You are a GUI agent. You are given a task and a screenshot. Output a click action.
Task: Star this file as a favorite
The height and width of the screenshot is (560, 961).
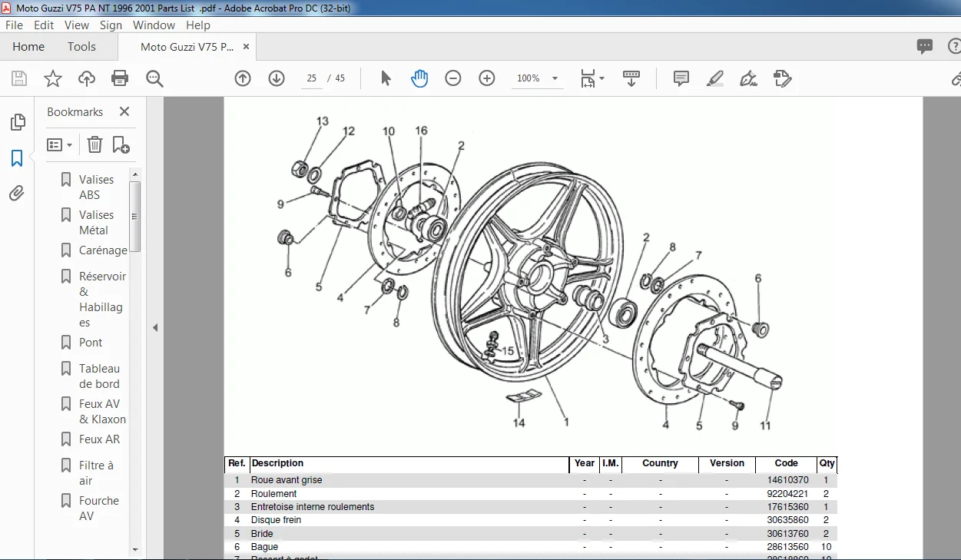coord(53,78)
